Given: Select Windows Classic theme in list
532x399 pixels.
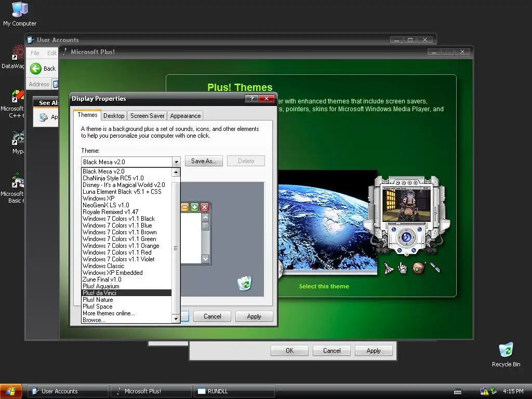Looking at the screenshot, I should [x=127, y=266].
